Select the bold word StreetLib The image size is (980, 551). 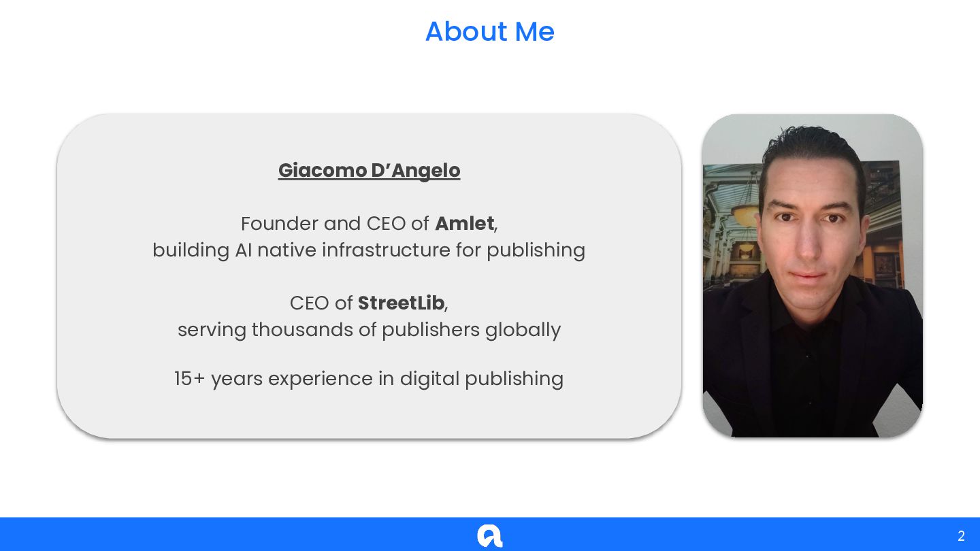pyautogui.click(x=401, y=303)
